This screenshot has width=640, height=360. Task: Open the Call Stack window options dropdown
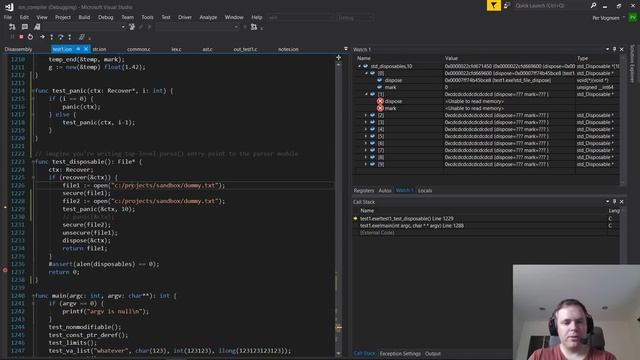[x=607, y=202]
